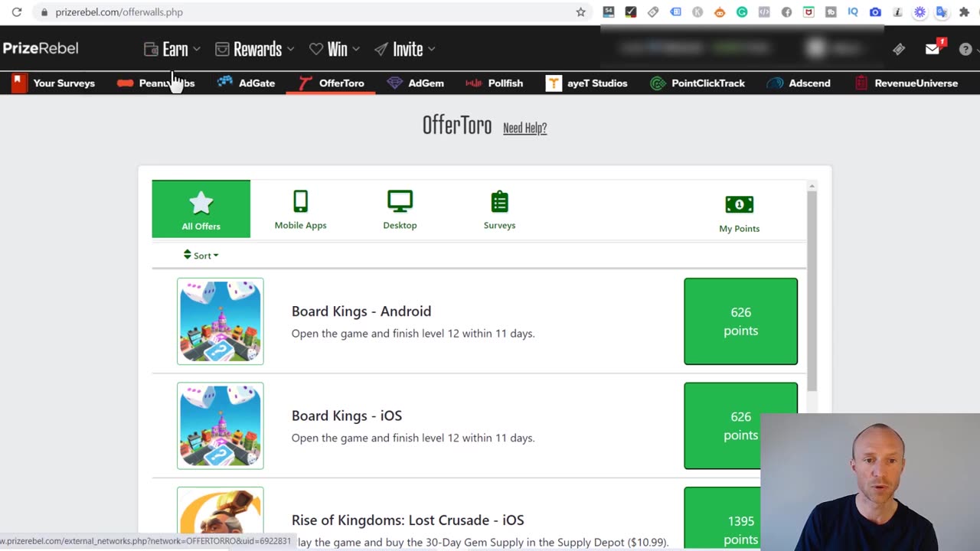Open the Pollfish offerwall tab
Image resolution: width=980 pixels, height=551 pixels.
click(495, 83)
